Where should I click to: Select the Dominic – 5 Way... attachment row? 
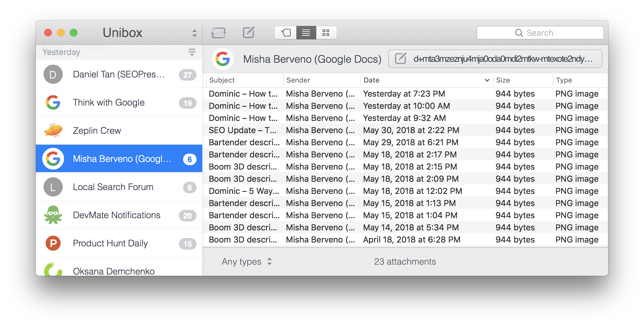tap(405, 191)
